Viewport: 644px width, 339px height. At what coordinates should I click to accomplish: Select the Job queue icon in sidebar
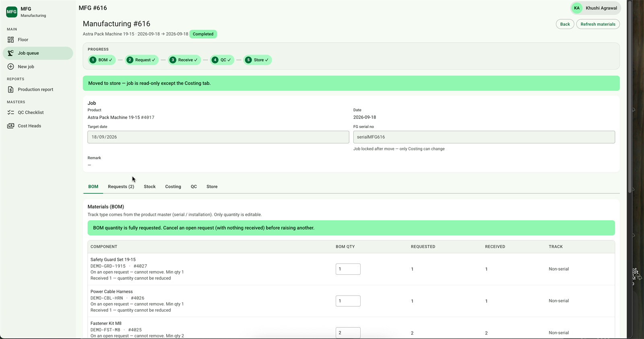point(11,53)
